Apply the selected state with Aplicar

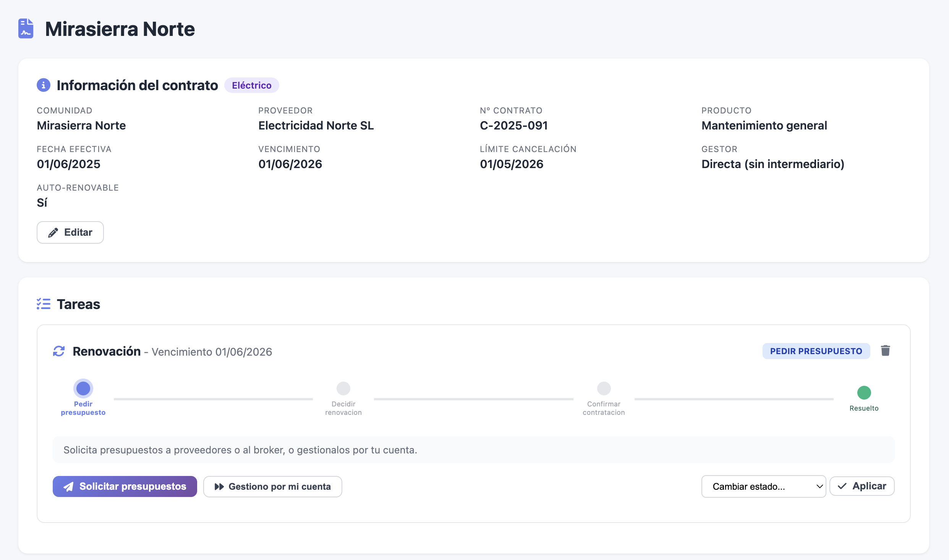coord(862,486)
